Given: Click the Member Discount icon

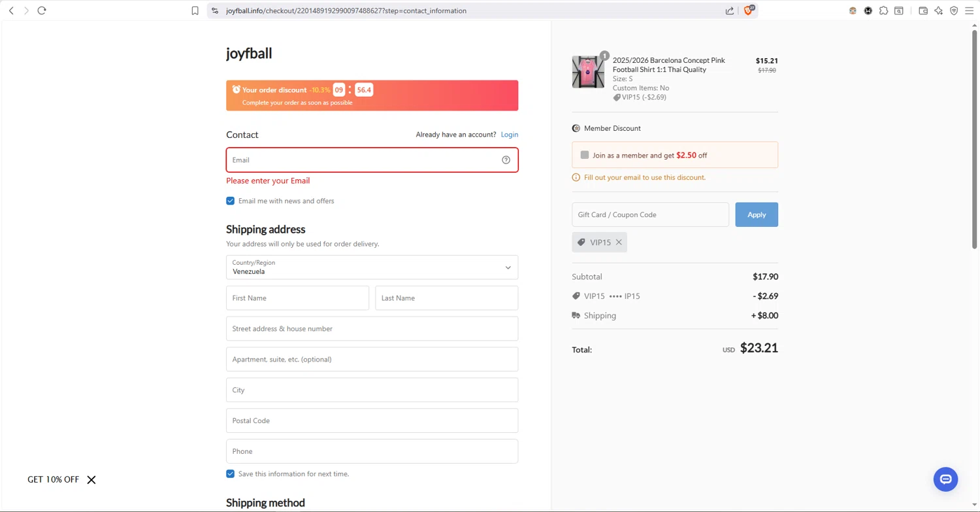Looking at the screenshot, I should coord(576,128).
